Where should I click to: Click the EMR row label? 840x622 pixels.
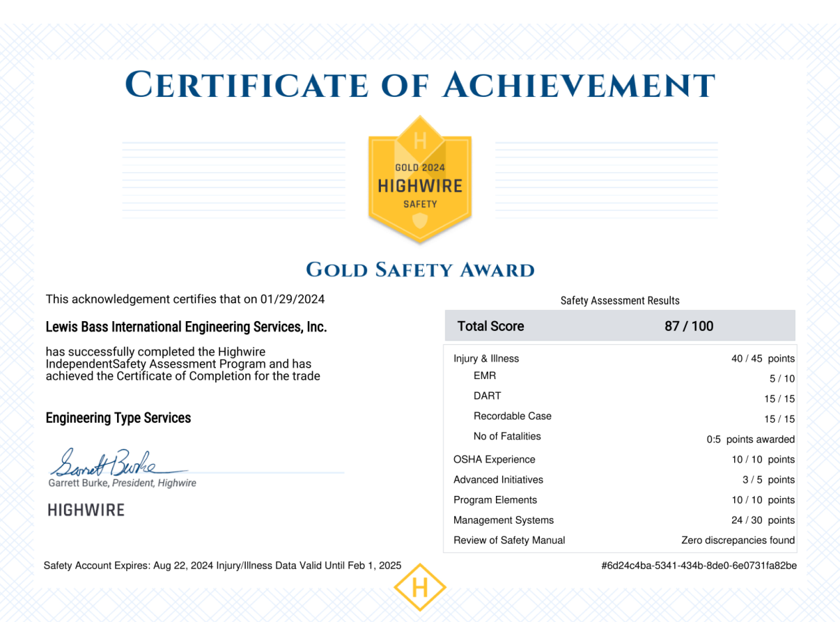pyautogui.click(x=484, y=376)
